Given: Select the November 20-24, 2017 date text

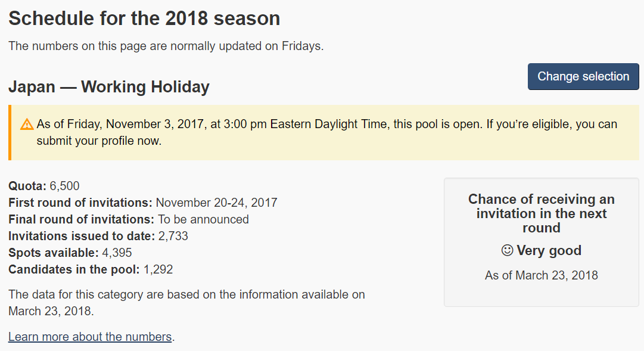Looking at the screenshot, I should point(216,203).
